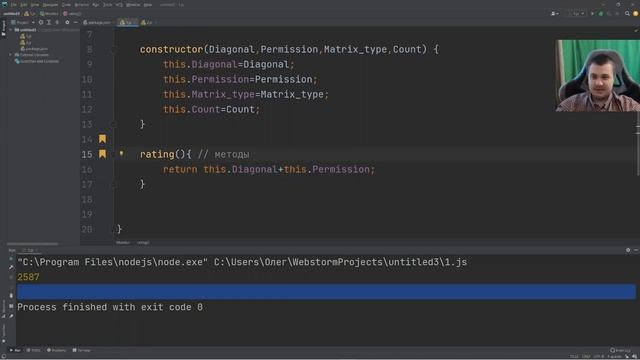Click the lightbulb intention icon on line 15
The width and height of the screenshot is (640, 360).
[x=121, y=154]
